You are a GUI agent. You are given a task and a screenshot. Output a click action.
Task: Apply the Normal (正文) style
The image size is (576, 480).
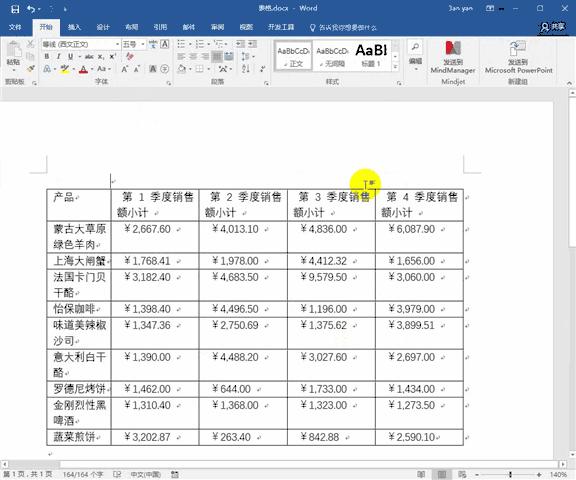click(293, 56)
